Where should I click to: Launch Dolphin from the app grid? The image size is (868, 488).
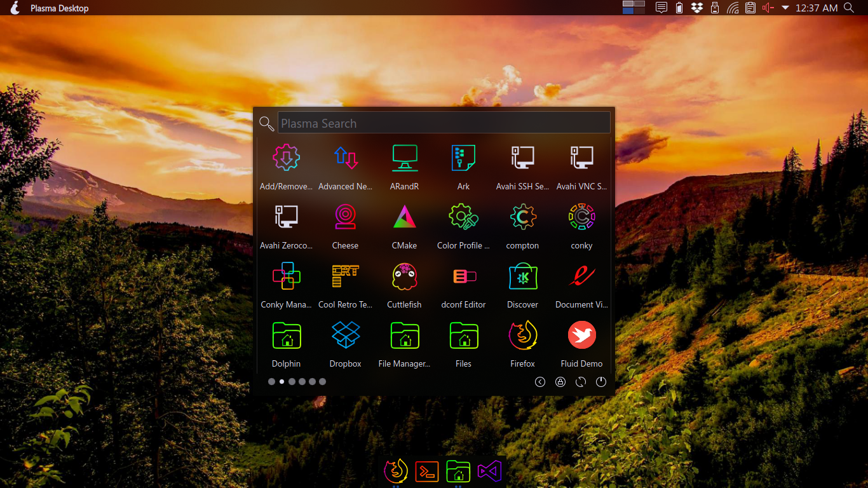286,335
